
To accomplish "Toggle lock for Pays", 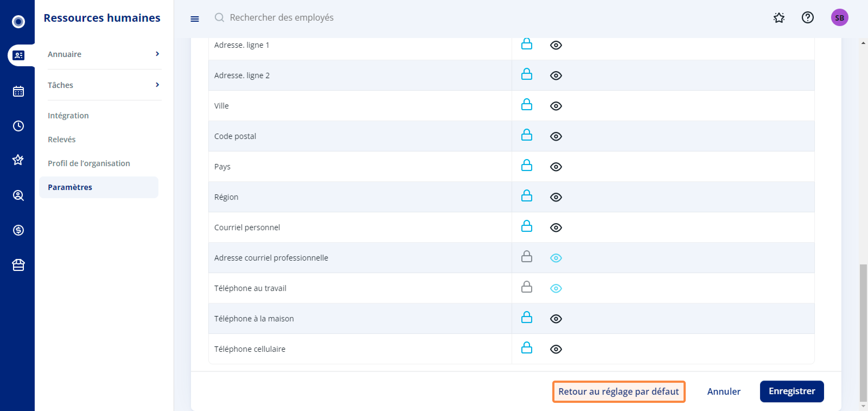I will [x=526, y=165].
